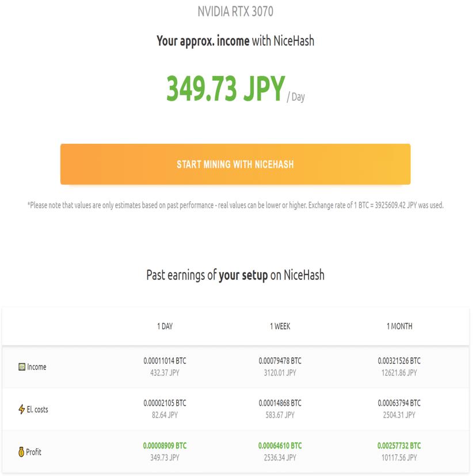Viewport: 476px width, 476px height.
Task: Select the Profit row label
Action: 32,452
